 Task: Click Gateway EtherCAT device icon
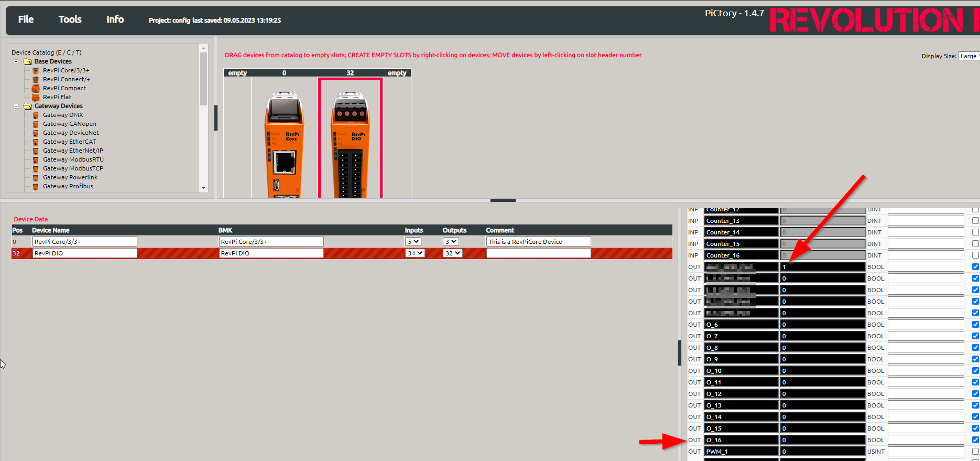tap(36, 142)
